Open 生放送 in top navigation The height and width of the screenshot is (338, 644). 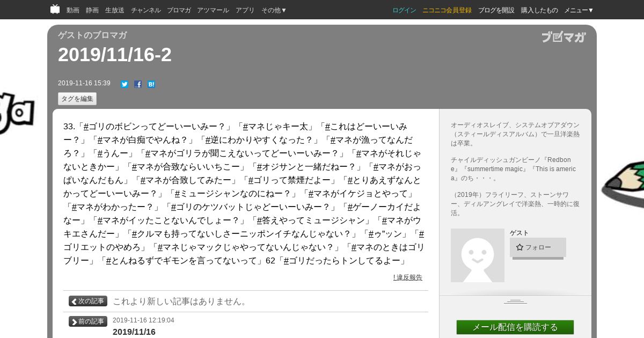(115, 10)
